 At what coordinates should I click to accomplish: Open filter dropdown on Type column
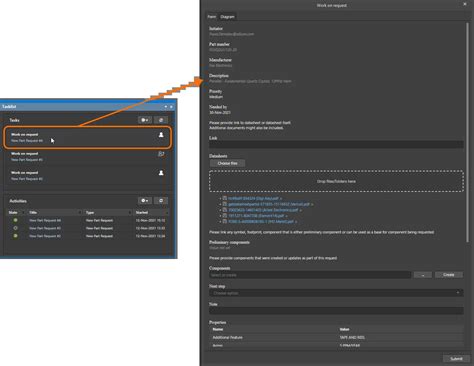[x=130, y=212]
